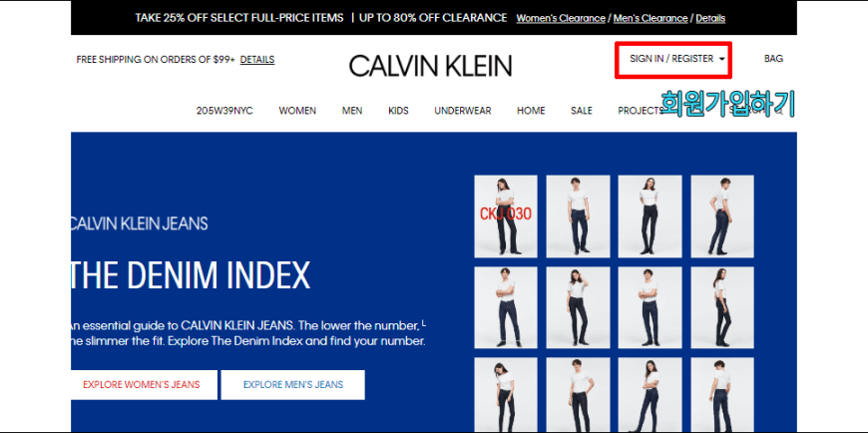The width and height of the screenshot is (868, 433).
Task: Select the first thumbnail in second row
Action: 506,307
